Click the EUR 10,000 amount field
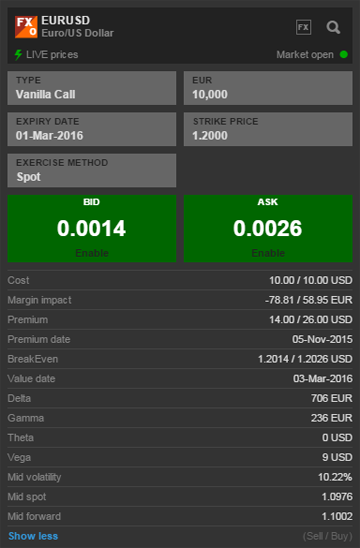The height and width of the screenshot is (548, 360). (268, 88)
